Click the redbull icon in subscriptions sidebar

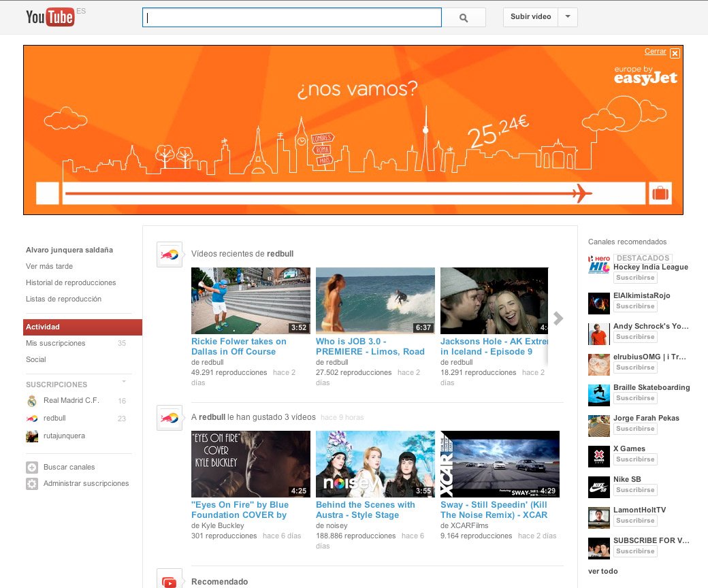[31, 419]
